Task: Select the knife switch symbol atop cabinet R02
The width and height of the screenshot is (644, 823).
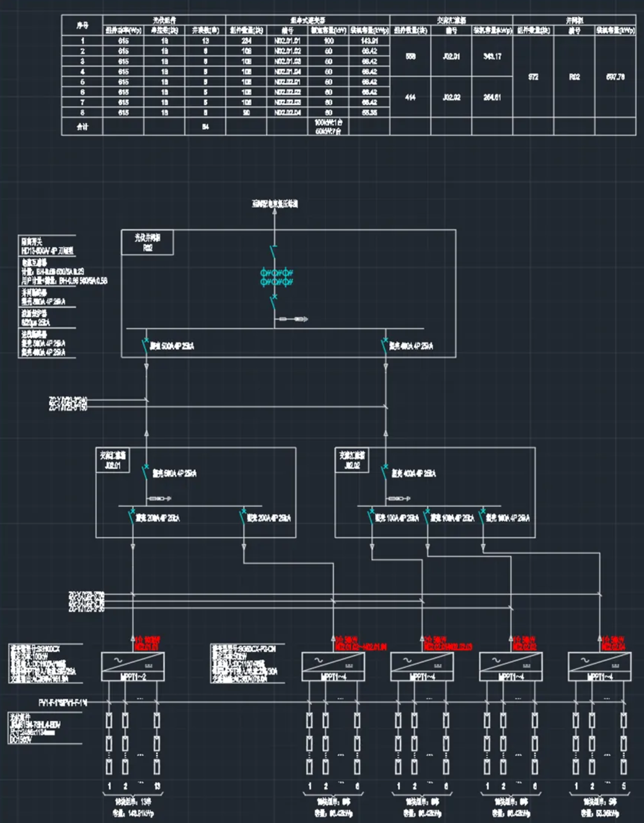Action: [274, 252]
